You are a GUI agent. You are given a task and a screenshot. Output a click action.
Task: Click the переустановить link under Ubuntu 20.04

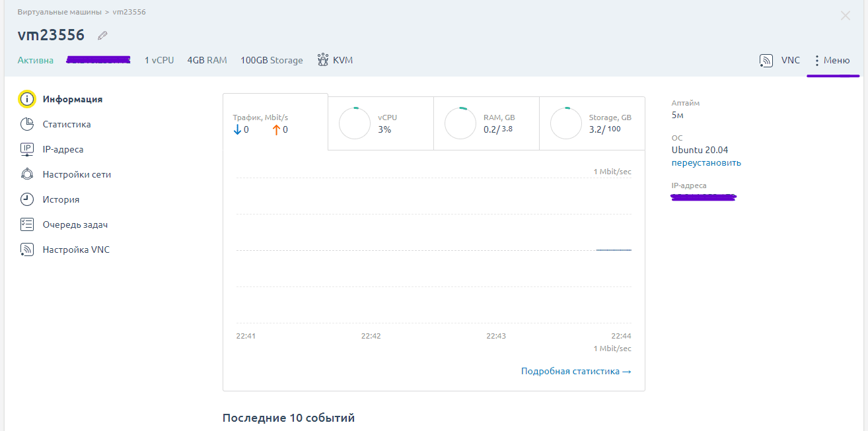point(706,162)
